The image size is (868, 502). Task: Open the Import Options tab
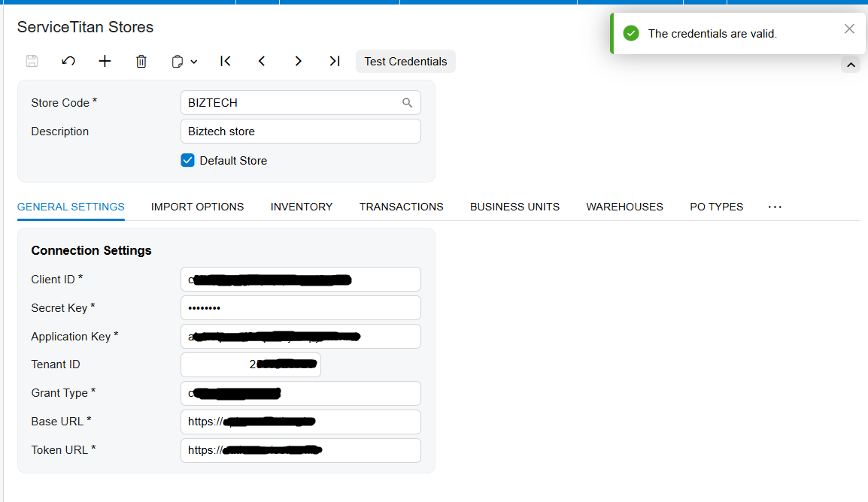(x=197, y=207)
